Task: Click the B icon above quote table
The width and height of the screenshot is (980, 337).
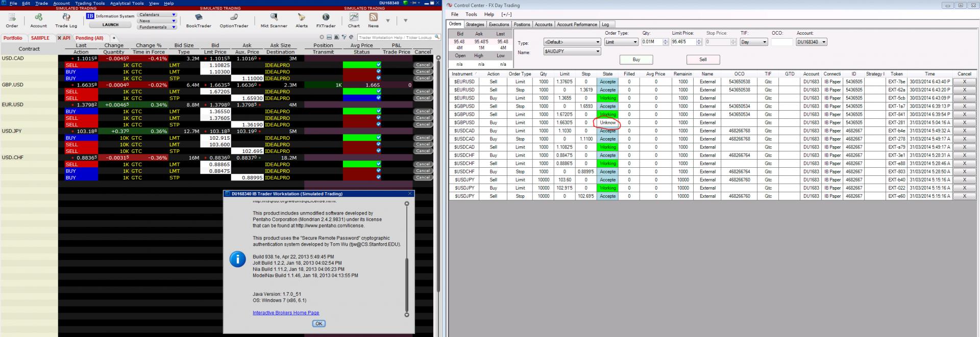Action: [336, 37]
